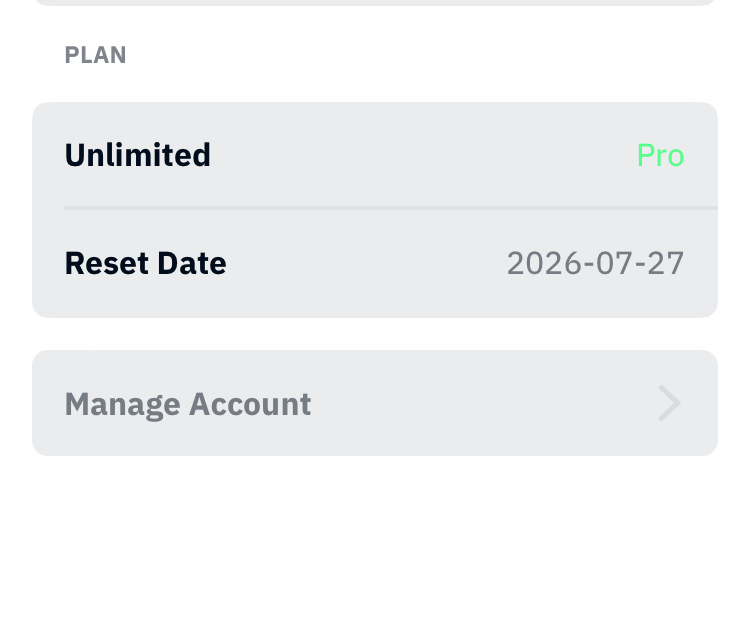Click the partially visible card above PLAN

[x=374, y=2]
